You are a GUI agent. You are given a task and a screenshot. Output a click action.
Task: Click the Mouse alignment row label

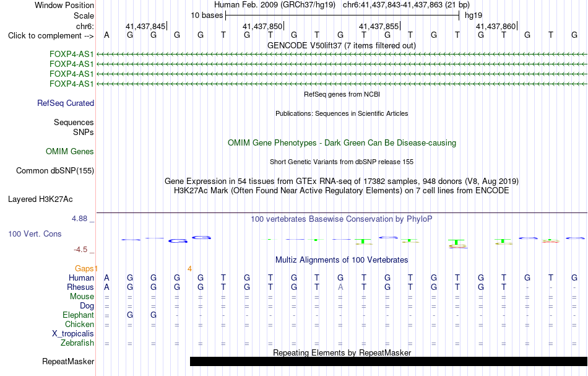click(x=82, y=297)
